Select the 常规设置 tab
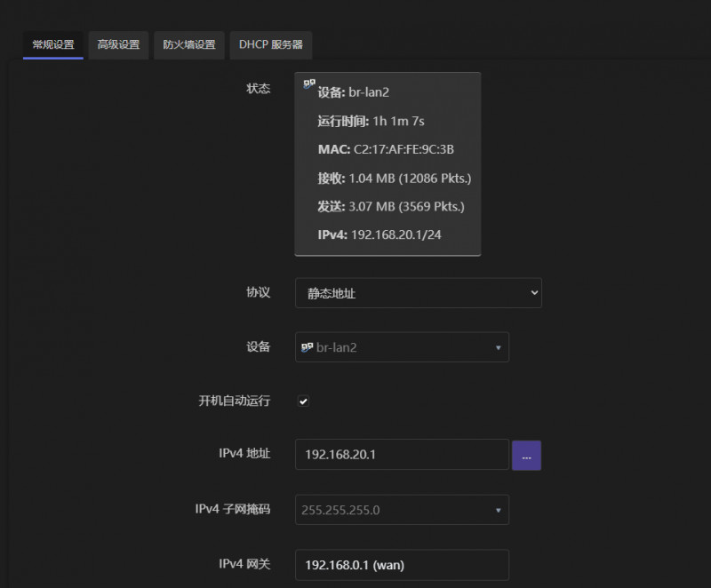This screenshot has width=711, height=588. [x=53, y=44]
